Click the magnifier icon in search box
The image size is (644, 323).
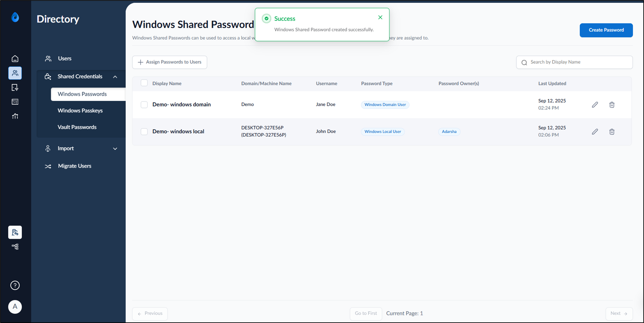coord(524,62)
